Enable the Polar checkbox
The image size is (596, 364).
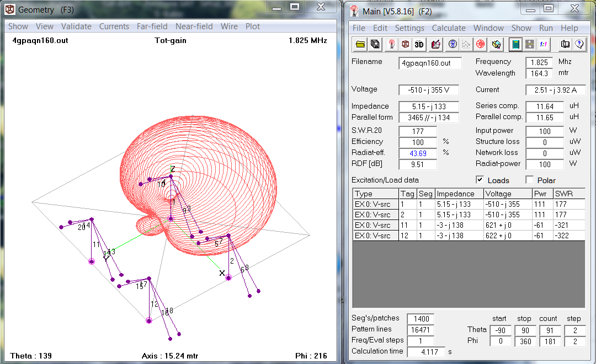point(529,180)
